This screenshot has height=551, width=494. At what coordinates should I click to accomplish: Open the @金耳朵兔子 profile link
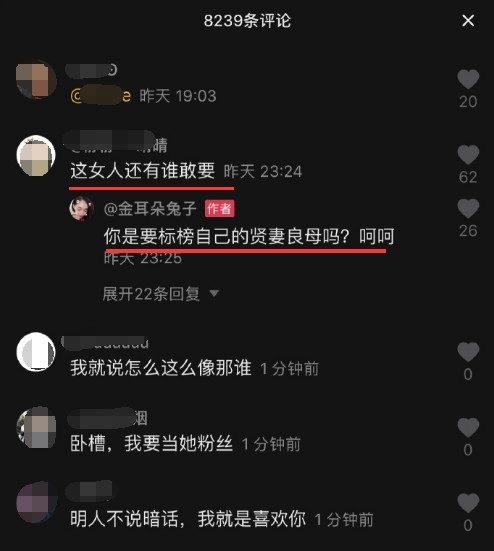pyautogui.click(x=150, y=209)
